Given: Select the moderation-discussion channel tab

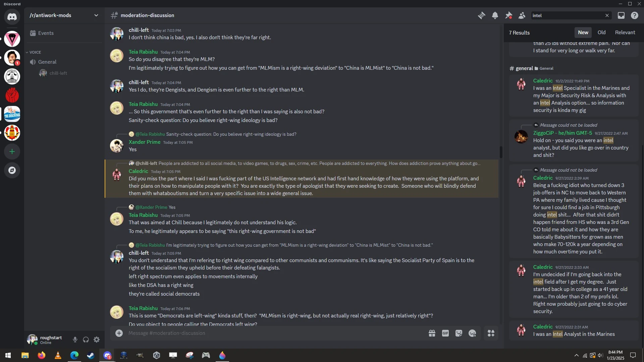Looking at the screenshot, I should pyautogui.click(x=147, y=15).
